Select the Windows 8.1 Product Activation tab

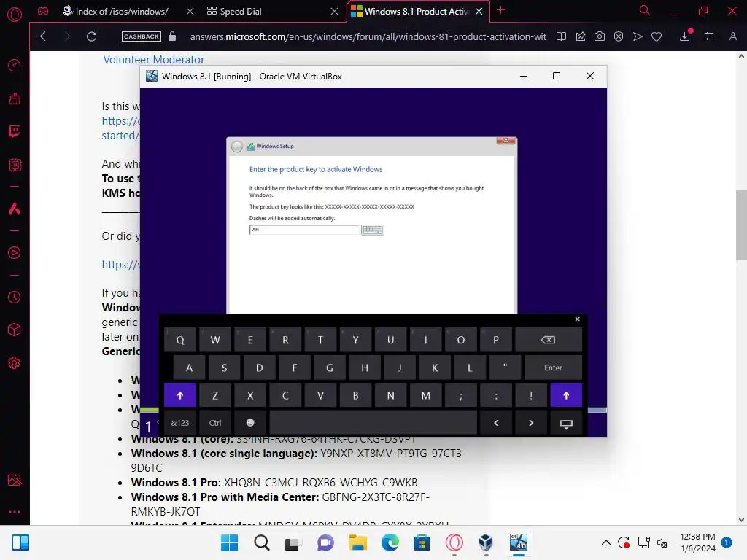pyautogui.click(x=416, y=12)
